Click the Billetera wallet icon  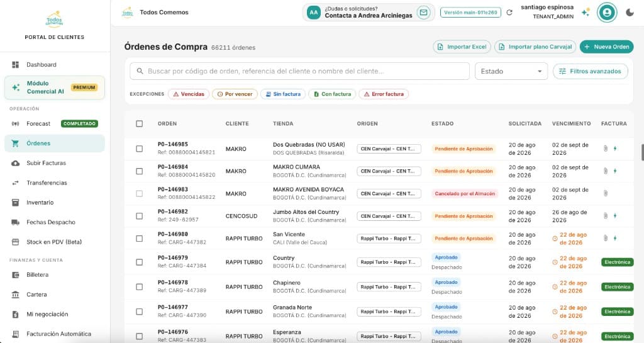point(15,275)
